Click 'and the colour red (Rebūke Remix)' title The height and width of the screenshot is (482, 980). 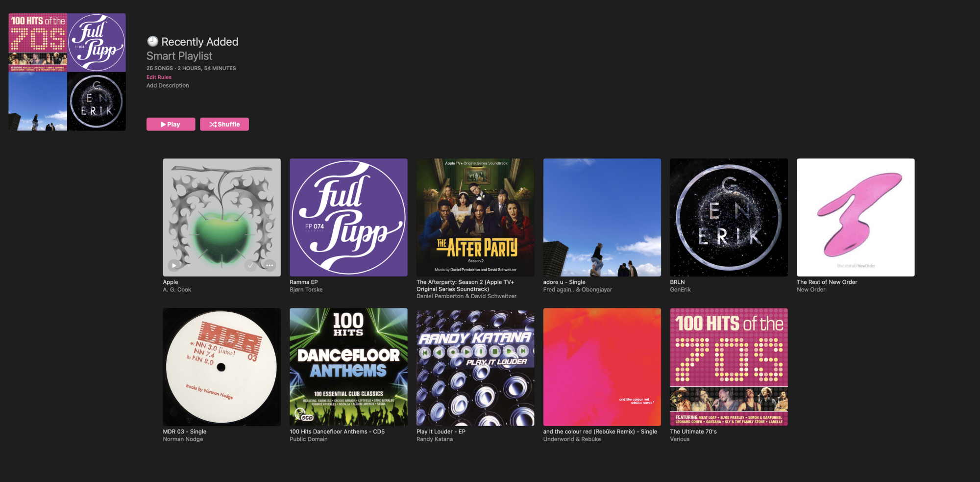tap(600, 431)
